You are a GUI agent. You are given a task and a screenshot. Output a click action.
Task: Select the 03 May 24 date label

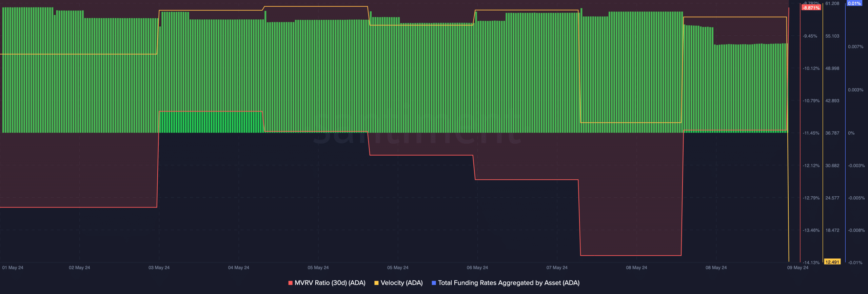159,268
